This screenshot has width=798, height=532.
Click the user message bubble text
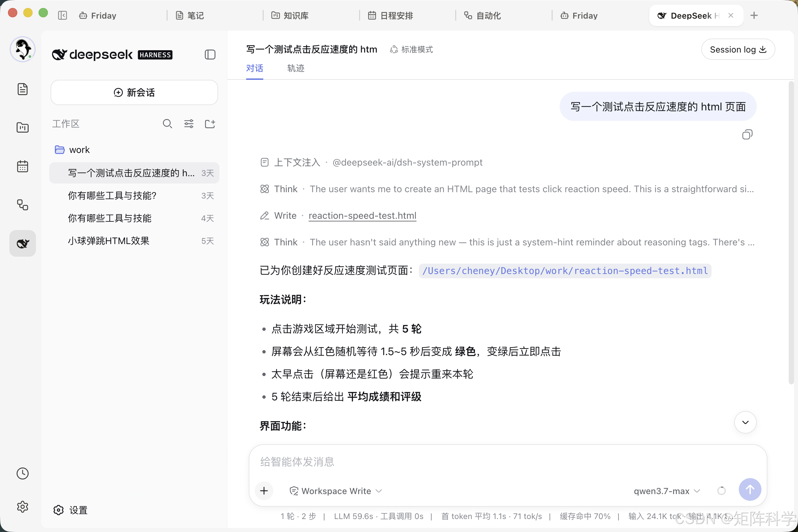(x=658, y=106)
